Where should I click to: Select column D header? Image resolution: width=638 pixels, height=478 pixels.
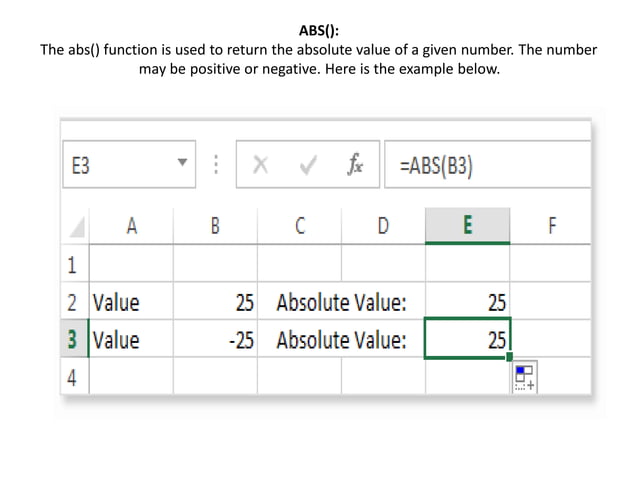click(383, 226)
